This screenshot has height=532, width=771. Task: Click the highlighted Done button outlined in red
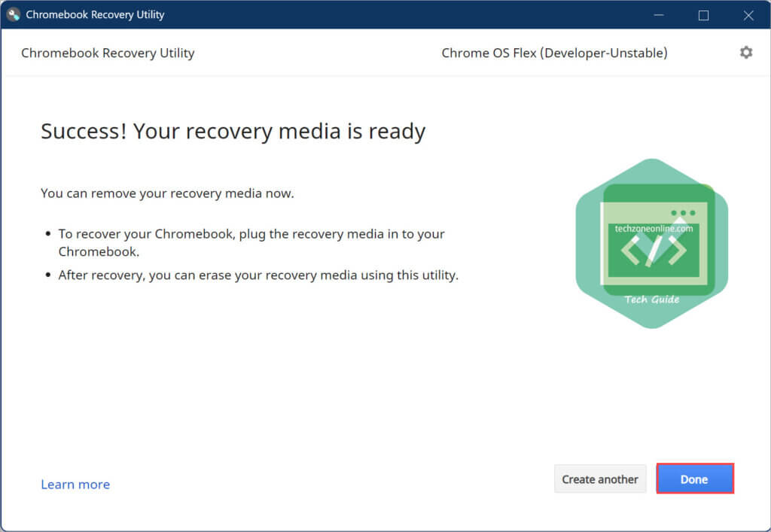694,479
